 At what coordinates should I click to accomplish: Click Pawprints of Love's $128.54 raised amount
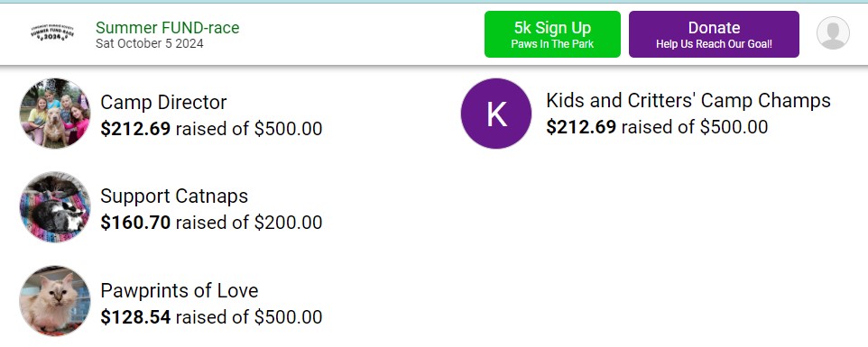click(135, 316)
